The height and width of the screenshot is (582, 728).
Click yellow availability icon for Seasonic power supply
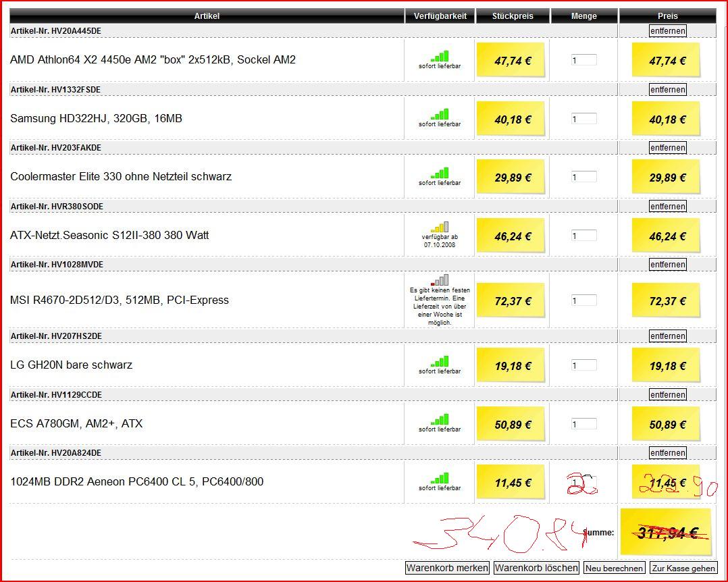tap(440, 227)
